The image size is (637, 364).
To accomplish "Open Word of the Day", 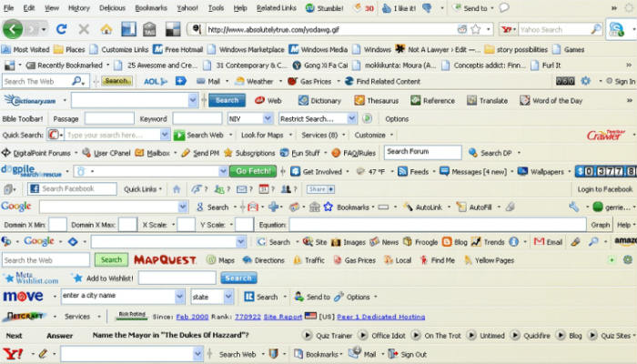I will click(551, 100).
